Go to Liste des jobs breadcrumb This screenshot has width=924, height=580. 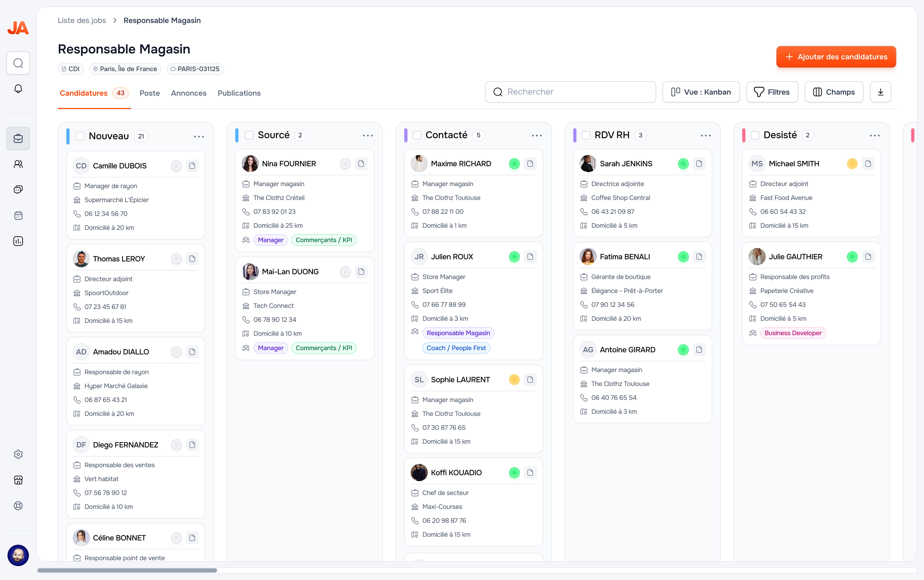82,20
